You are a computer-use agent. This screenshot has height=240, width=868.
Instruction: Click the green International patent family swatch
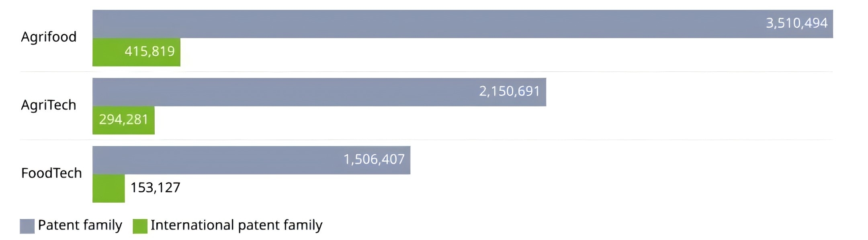140,226
